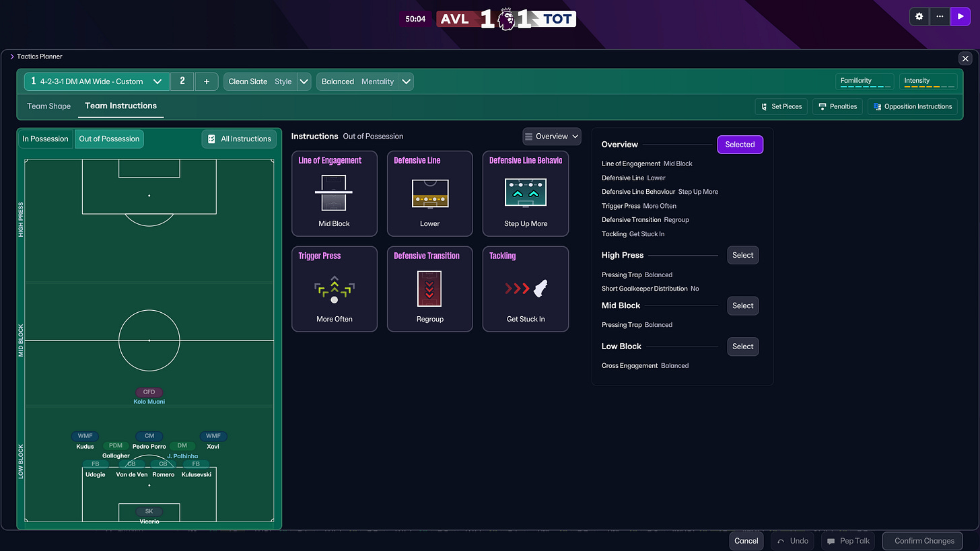Click the Pep Talk speech icon
The image size is (980, 551).
pos(831,541)
